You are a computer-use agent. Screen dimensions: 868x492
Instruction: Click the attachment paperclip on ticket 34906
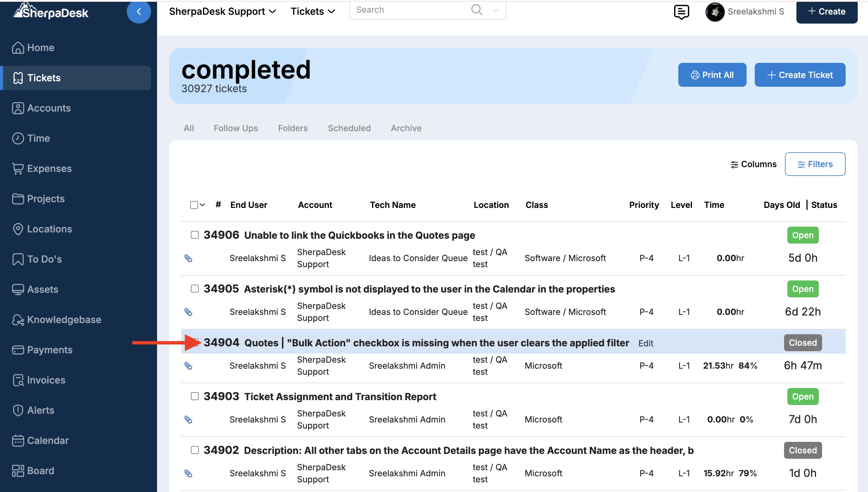[x=188, y=258]
